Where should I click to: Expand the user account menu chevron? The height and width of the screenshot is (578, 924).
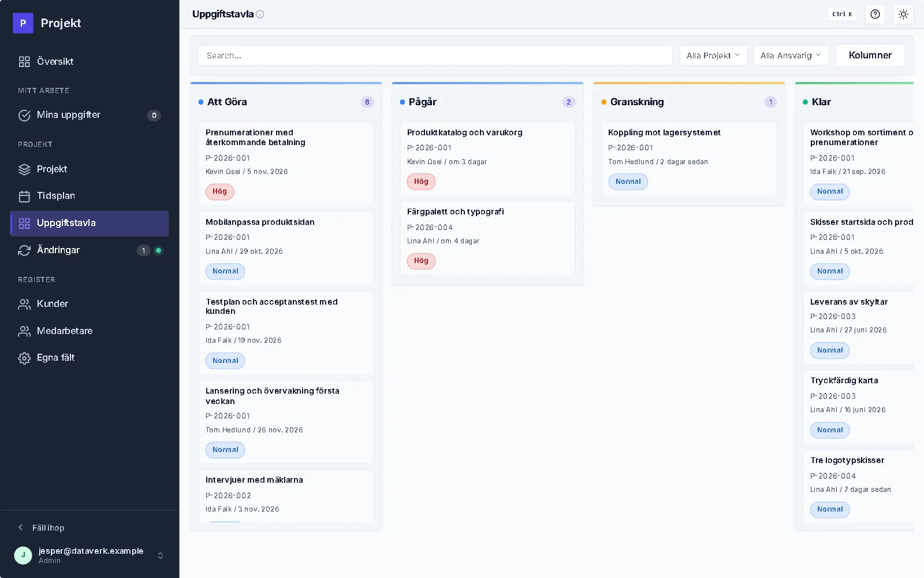point(161,555)
